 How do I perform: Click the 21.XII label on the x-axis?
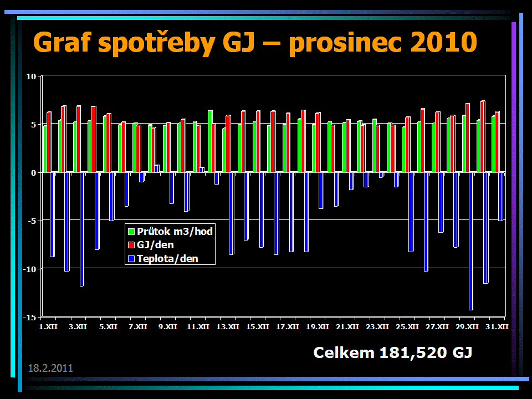(347, 327)
